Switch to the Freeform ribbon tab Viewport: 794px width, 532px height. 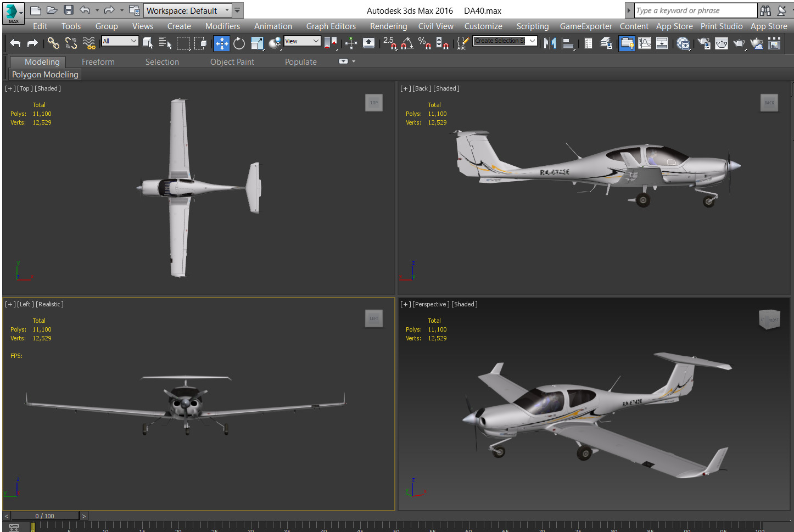coord(98,62)
